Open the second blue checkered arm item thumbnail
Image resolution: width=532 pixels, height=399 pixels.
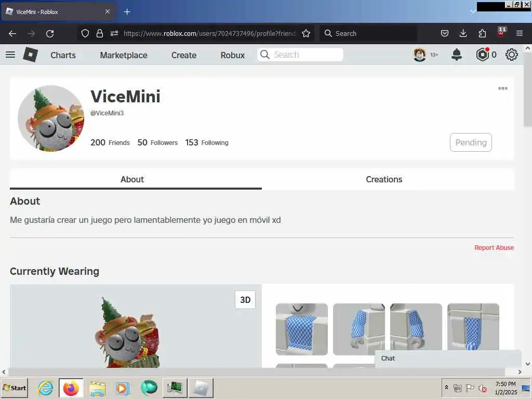[x=359, y=329]
